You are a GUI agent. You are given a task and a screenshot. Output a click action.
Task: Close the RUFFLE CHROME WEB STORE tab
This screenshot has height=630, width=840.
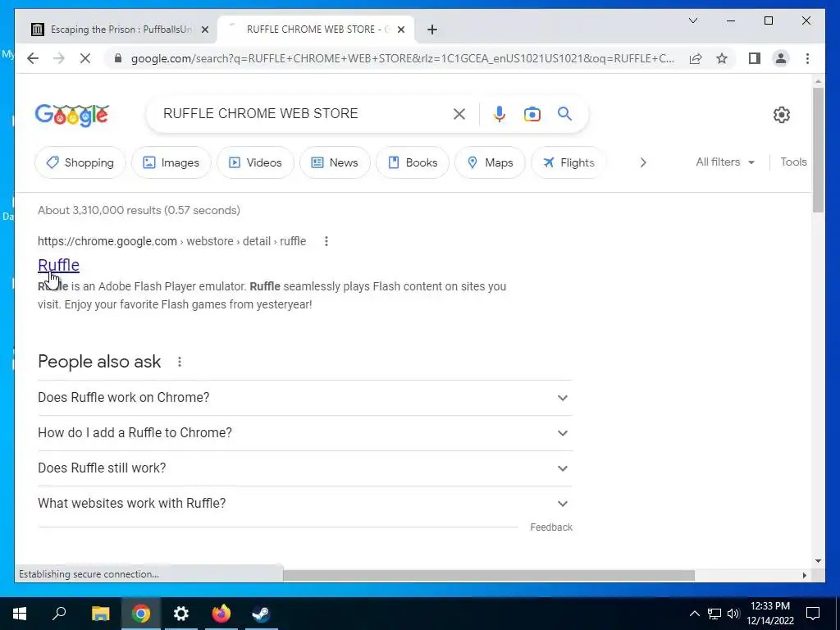point(400,30)
